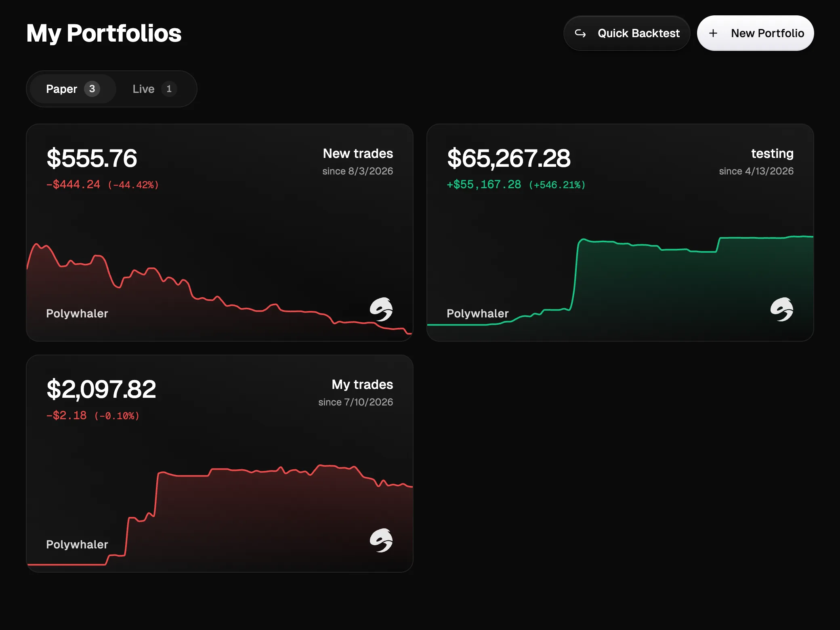
Task: Switch to the Live tab
Action: pyautogui.click(x=154, y=89)
